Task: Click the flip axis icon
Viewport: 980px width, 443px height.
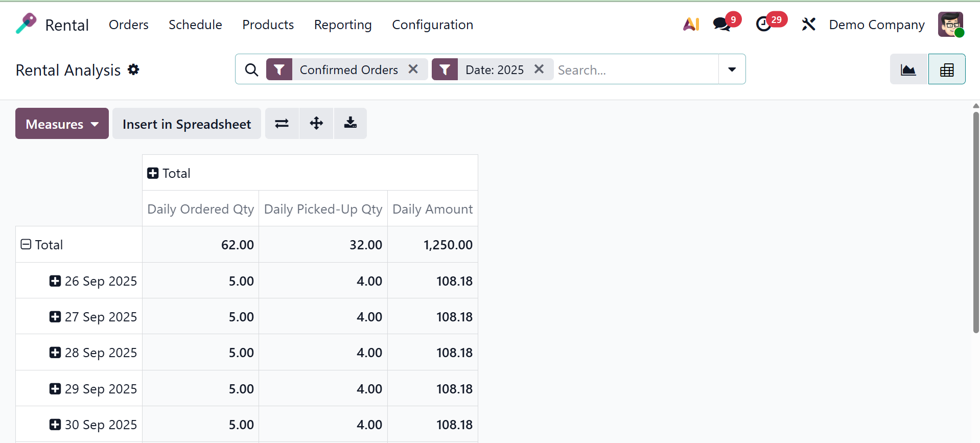Action: [x=282, y=124]
